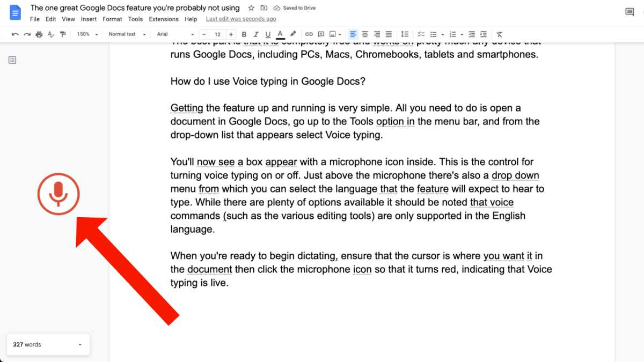Center align the text
Image resolution: width=644 pixels, height=362 pixels.
[365, 34]
